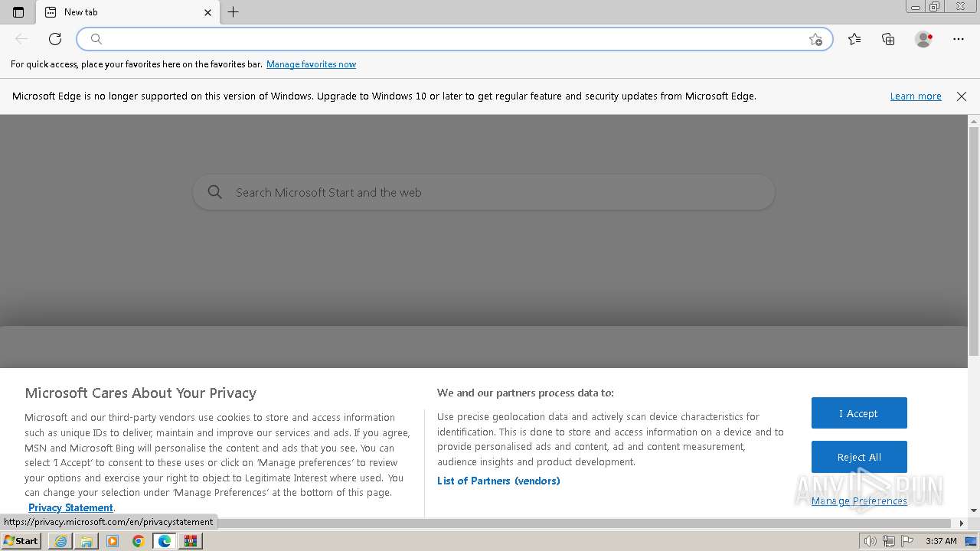
Task: Click the search magnifier in page search box
Action: pyautogui.click(x=215, y=192)
